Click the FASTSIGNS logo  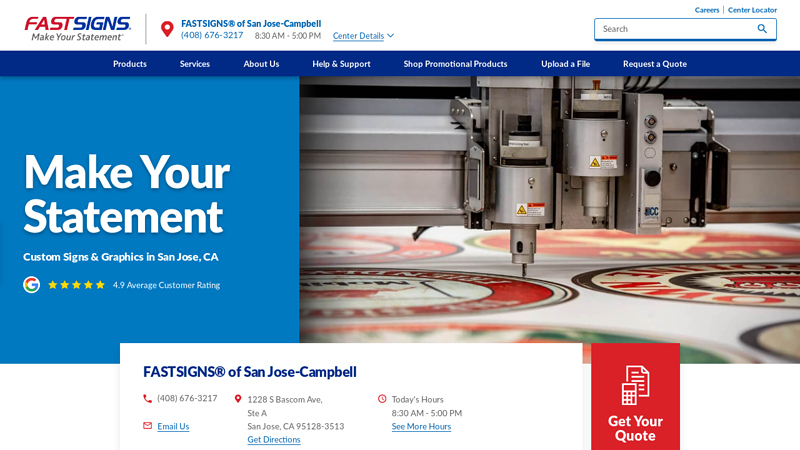(78, 29)
